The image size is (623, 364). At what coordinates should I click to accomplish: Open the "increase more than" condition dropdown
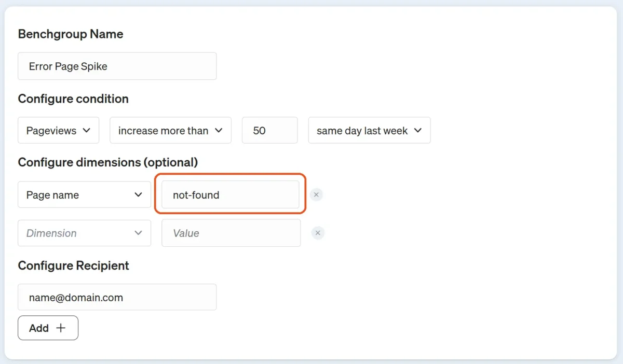(x=170, y=130)
